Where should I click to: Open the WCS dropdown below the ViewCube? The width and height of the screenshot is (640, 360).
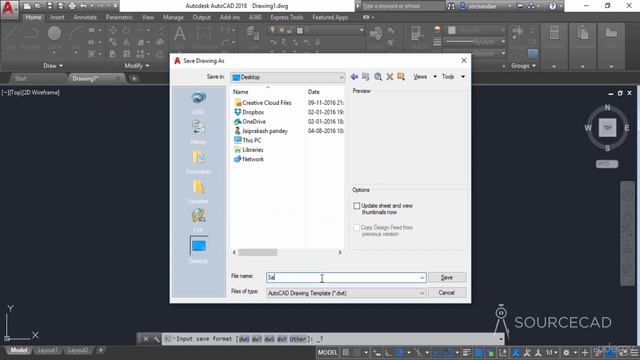click(607, 164)
